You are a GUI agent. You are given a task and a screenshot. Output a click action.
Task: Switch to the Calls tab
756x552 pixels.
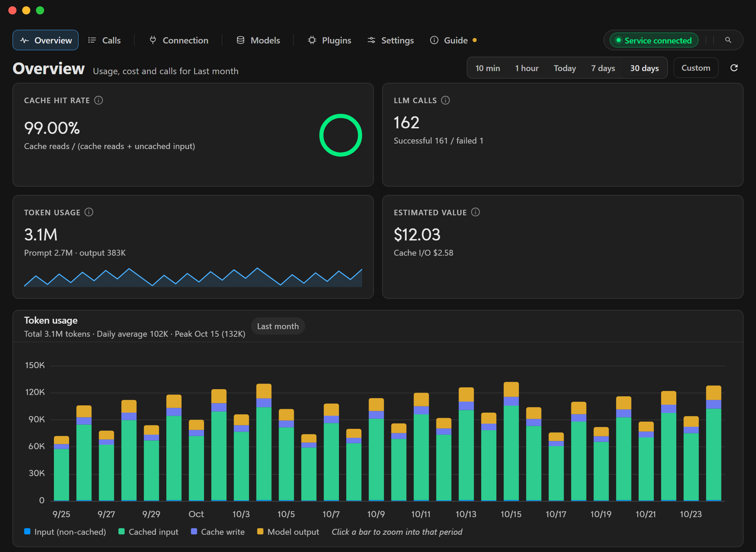pyautogui.click(x=104, y=40)
